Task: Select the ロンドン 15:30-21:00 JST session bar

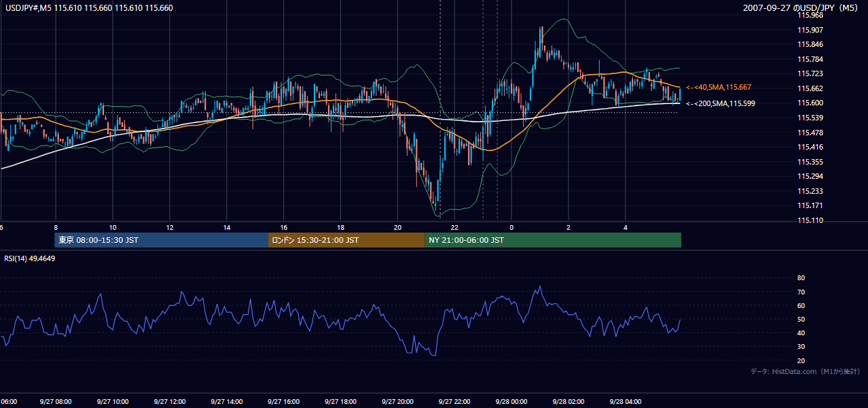Action: (346, 240)
